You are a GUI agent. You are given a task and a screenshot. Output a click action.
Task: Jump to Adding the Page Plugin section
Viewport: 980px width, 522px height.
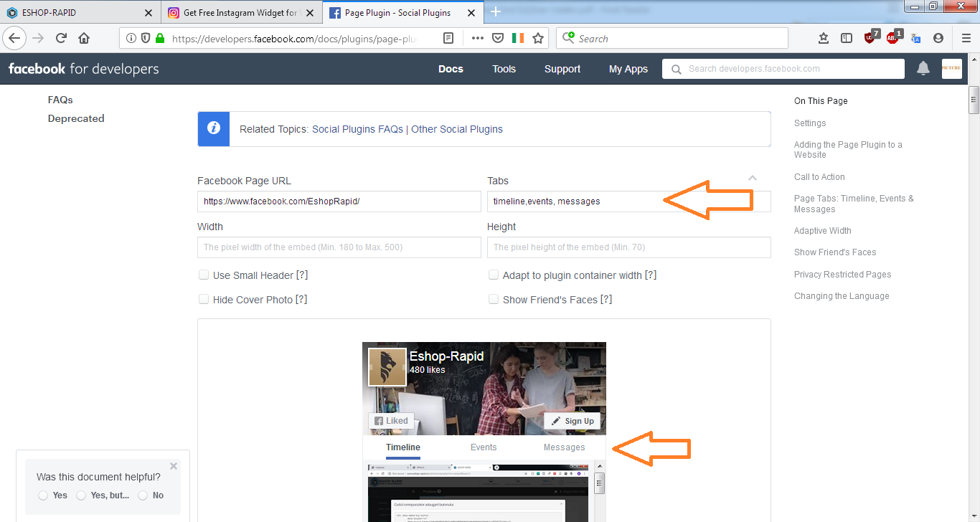[x=848, y=149]
